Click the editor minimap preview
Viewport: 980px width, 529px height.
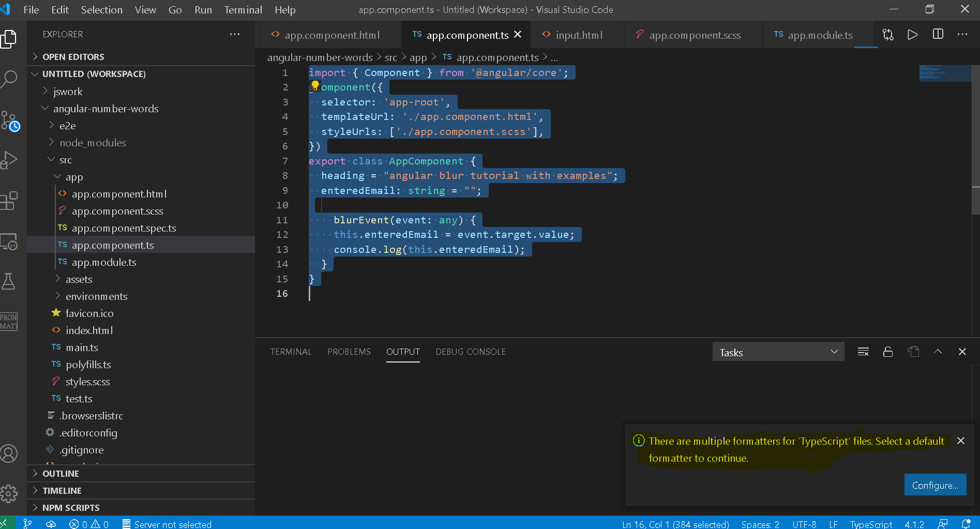(x=945, y=73)
